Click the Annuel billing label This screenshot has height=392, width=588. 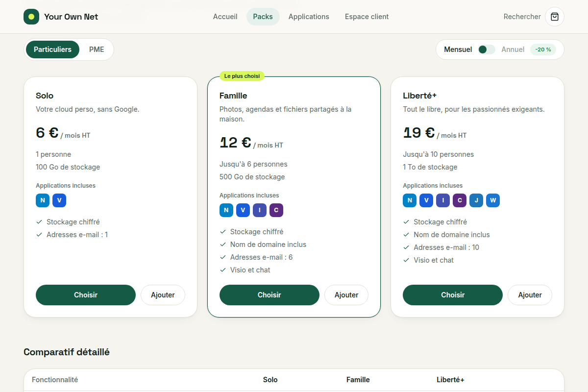tap(513, 49)
